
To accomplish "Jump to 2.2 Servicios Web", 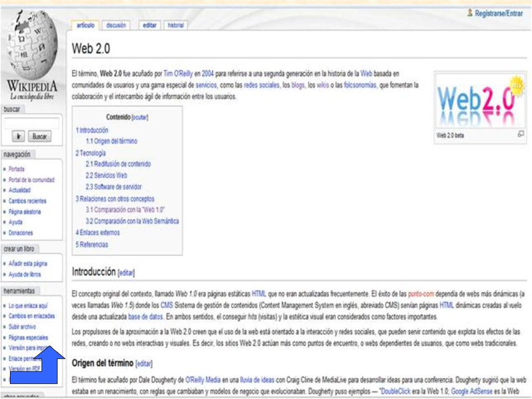I will pyautogui.click(x=106, y=175).
